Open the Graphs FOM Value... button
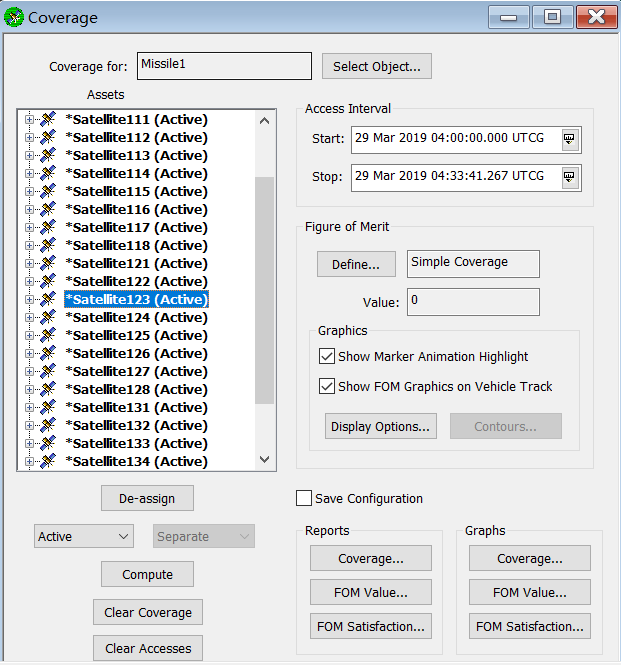This screenshot has width=621, height=665. pos(530,592)
